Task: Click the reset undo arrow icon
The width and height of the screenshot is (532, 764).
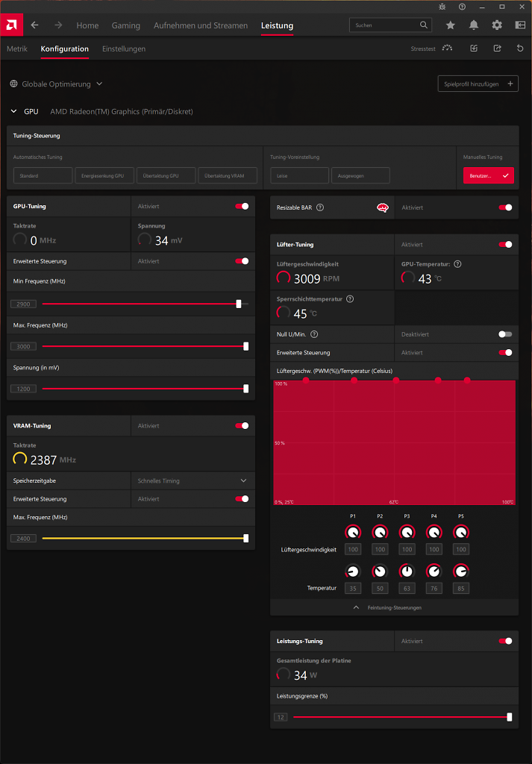Action: pyautogui.click(x=520, y=48)
